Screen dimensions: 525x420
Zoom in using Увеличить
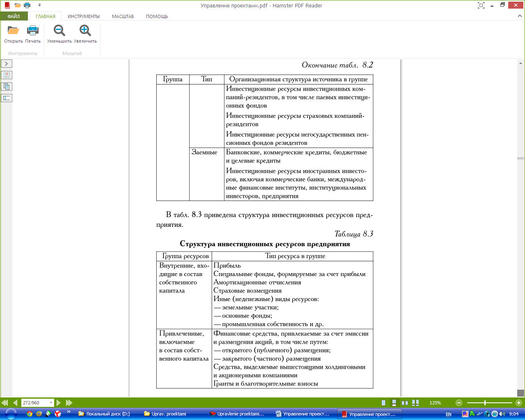coord(85,34)
